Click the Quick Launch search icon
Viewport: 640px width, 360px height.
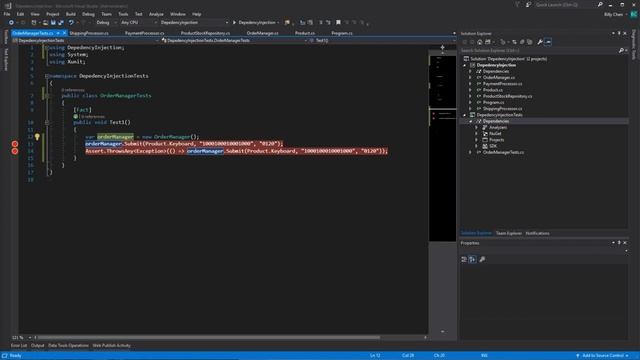point(600,4)
